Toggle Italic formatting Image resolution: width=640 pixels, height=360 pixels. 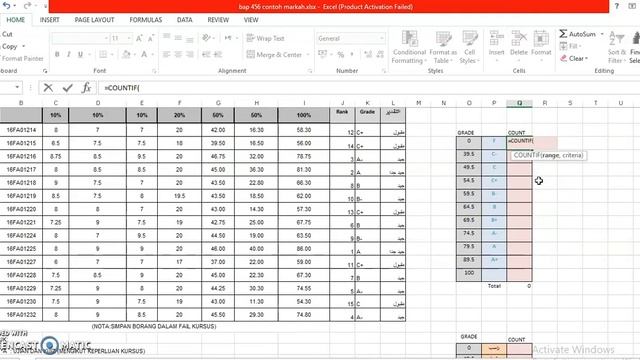click(x=69, y=54)
